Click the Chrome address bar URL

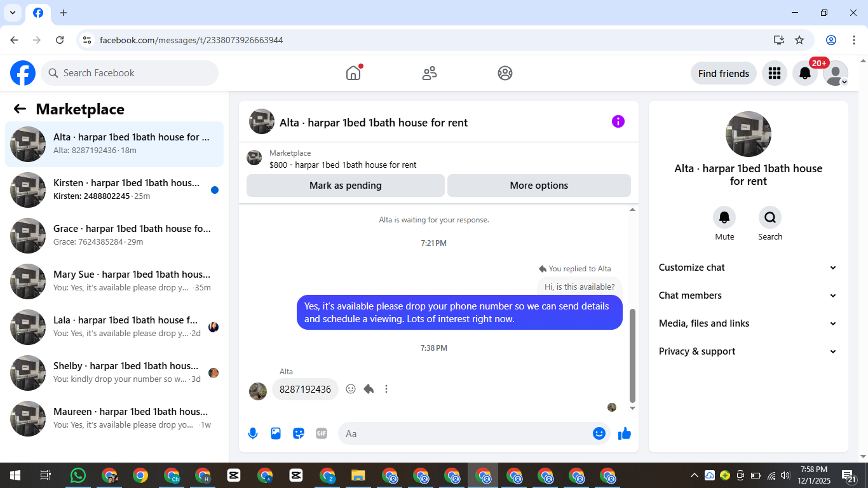point(191,40)
